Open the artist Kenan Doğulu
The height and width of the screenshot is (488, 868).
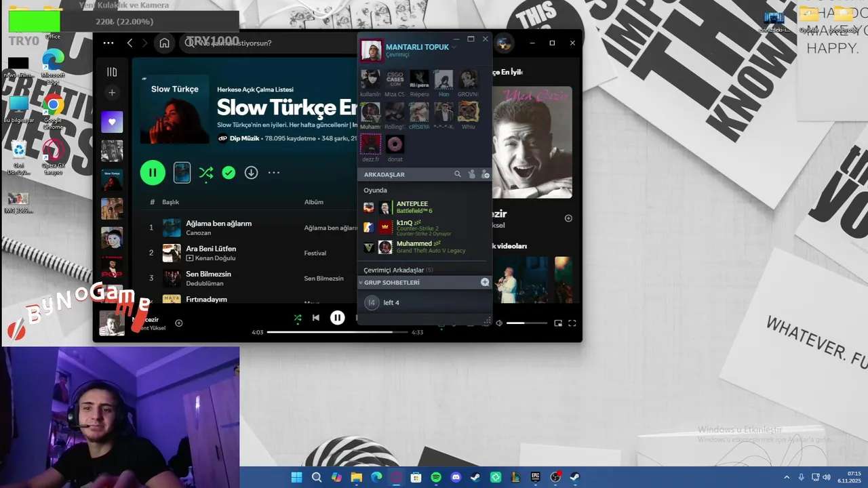pos(216,258)
